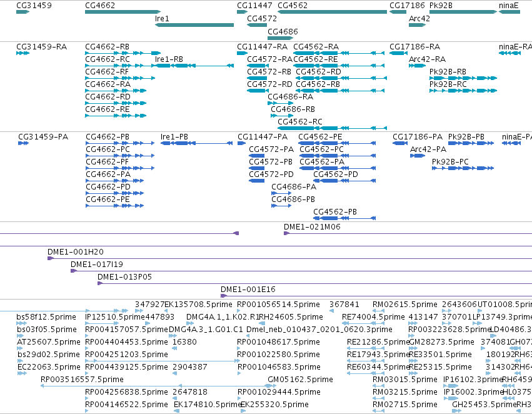Select EST EK255320.5prime label
The height and width of the screenshot is (414, 532).
pyautogui.click(x=275, y=405)
